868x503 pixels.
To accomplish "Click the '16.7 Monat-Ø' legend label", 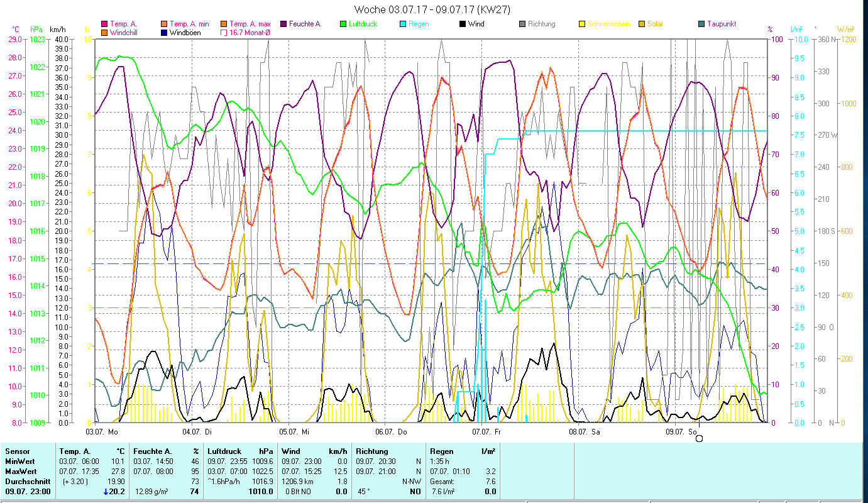I will pos(250,33).
